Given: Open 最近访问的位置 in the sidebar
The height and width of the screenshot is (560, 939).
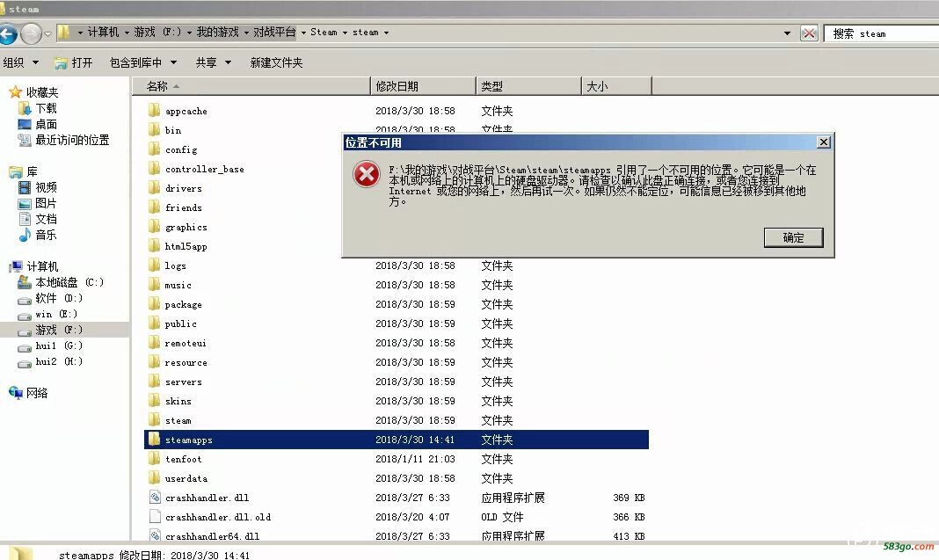Looking at the screenshot, I should (x=72, y=140).
